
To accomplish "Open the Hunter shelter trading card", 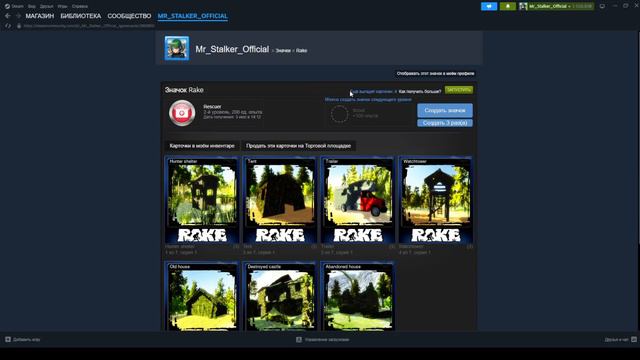I will (202, 200).
